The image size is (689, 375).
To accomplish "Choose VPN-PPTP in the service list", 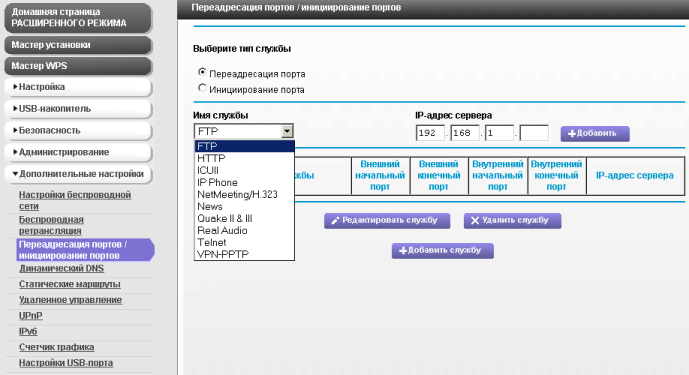I will [x=244, y=254].
